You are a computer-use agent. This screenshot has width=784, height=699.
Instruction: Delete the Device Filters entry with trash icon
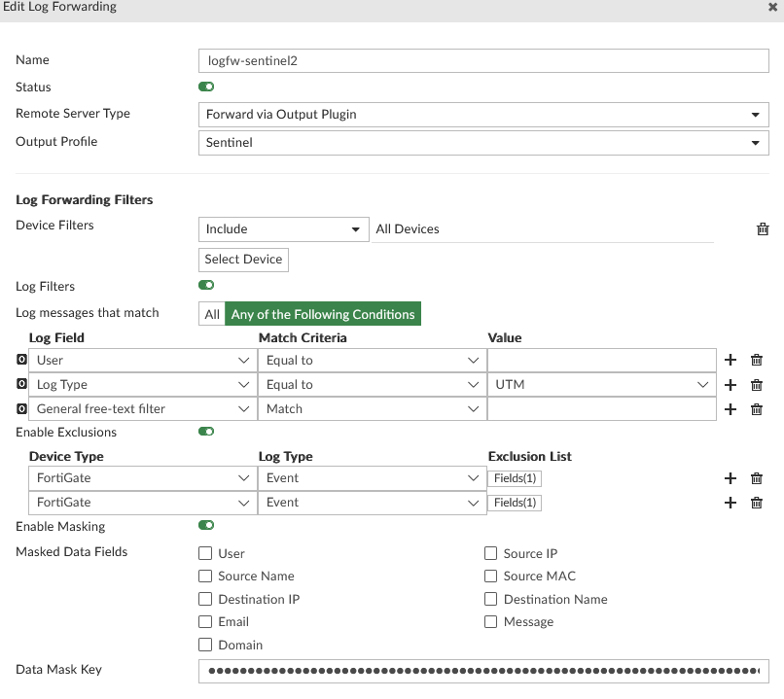pyautogui.click(x=763, y=229)
